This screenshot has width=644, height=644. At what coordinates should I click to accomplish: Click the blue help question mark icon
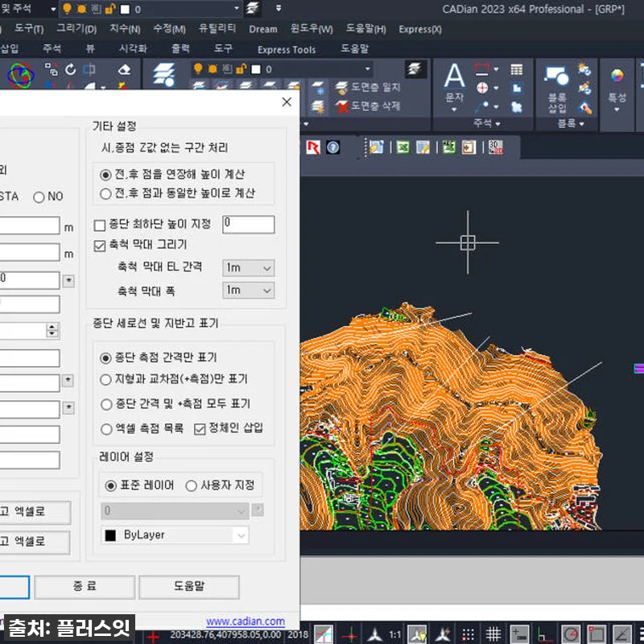(333, 147)
